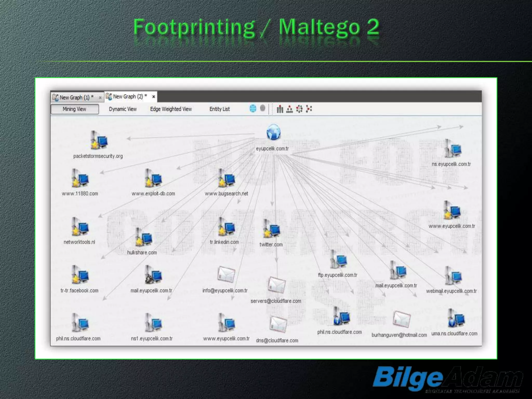
Task: Switch to Dynamic View
Action: 123,109
